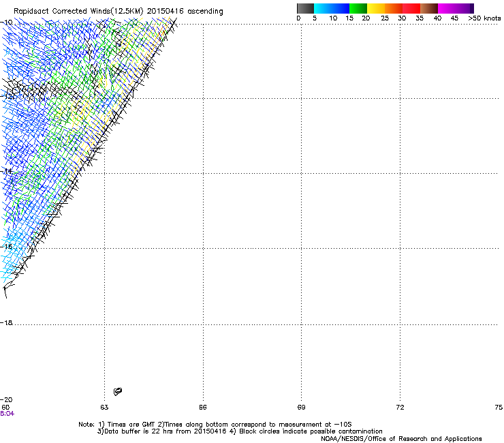
Task: Select the orange 25–30 knots legend segment
Action: tap(394, 8)
